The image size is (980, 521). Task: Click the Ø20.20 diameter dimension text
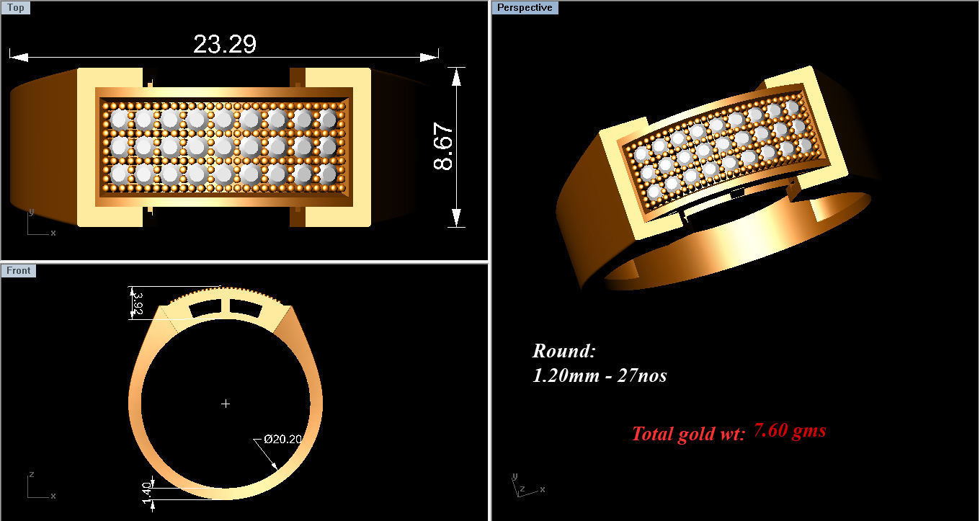coord(282,438)
